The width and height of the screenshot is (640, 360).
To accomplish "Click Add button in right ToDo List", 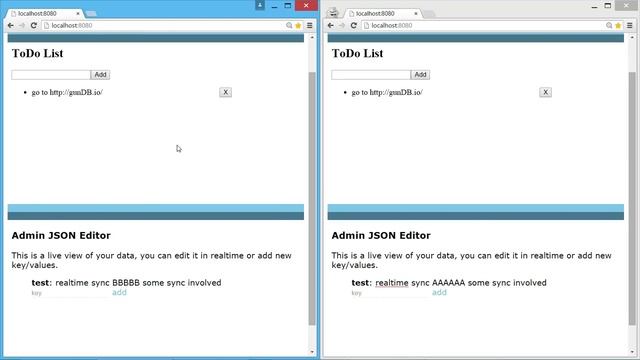I will click(420, 75).
